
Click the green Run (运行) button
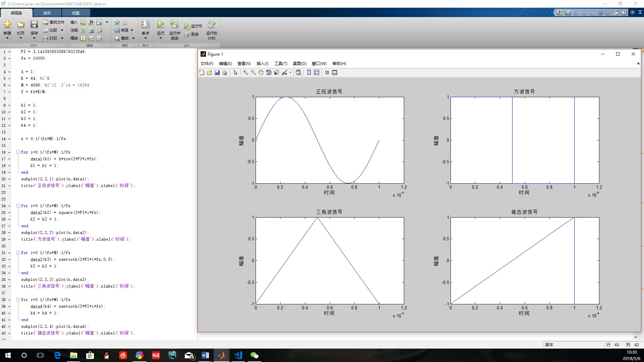161,24
